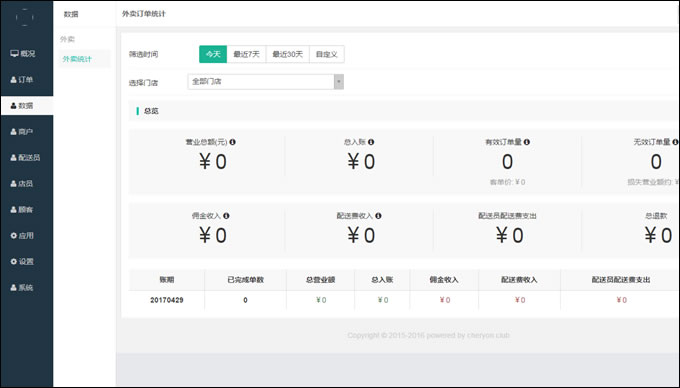Open the 顾客 customers menu
Image resolution: width=680 pixels, height=388 pixels.
click(27, 210)
